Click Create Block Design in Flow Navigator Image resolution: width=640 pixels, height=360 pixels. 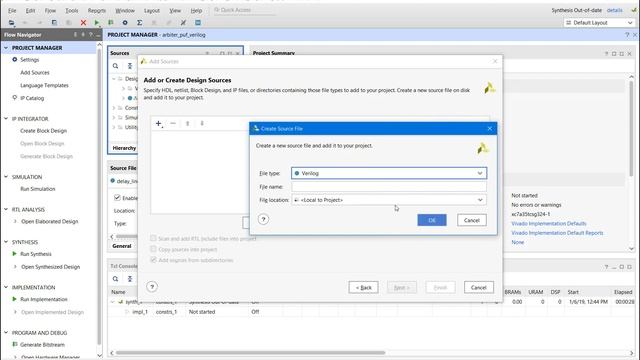(x=44, y=131)
